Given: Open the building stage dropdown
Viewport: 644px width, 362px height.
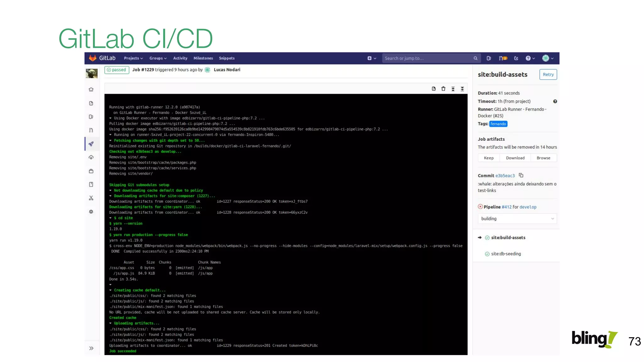Looking at the screenshot, I should (517, 219).
